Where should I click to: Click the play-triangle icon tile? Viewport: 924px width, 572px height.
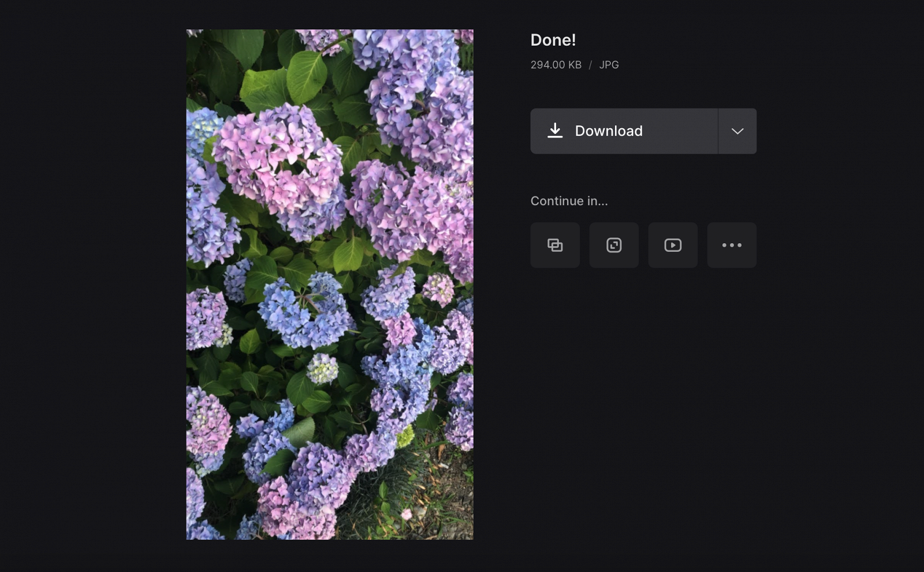point(672,245)
